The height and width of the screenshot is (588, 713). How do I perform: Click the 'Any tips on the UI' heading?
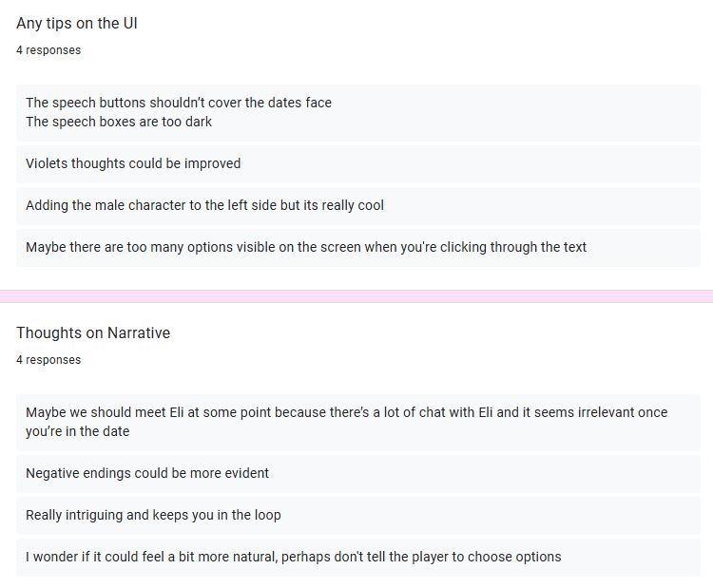tap(77, 23)
